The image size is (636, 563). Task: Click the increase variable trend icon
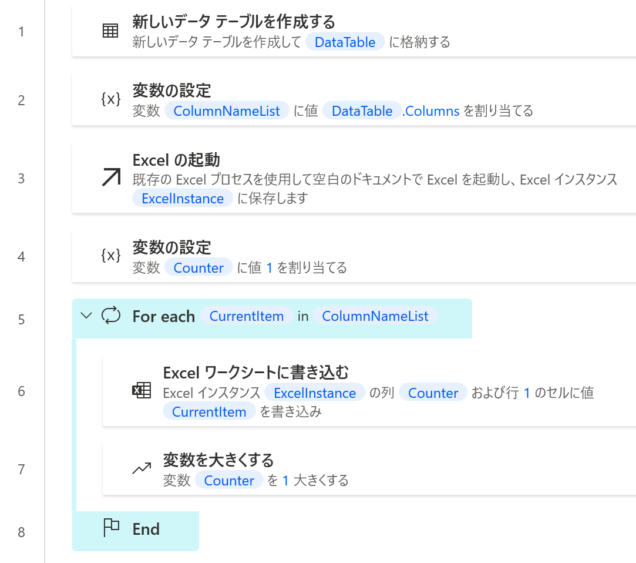click(x=142, y=468)
